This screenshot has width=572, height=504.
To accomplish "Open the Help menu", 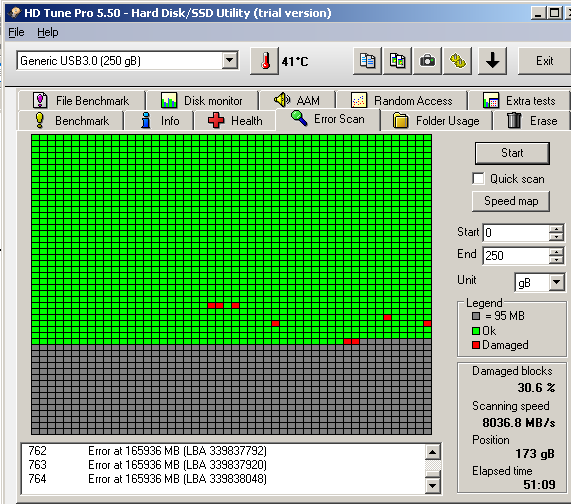I will coord(47,32).
